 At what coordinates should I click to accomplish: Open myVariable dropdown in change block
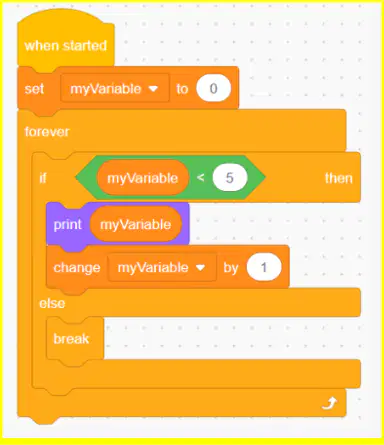click(162, 267)
